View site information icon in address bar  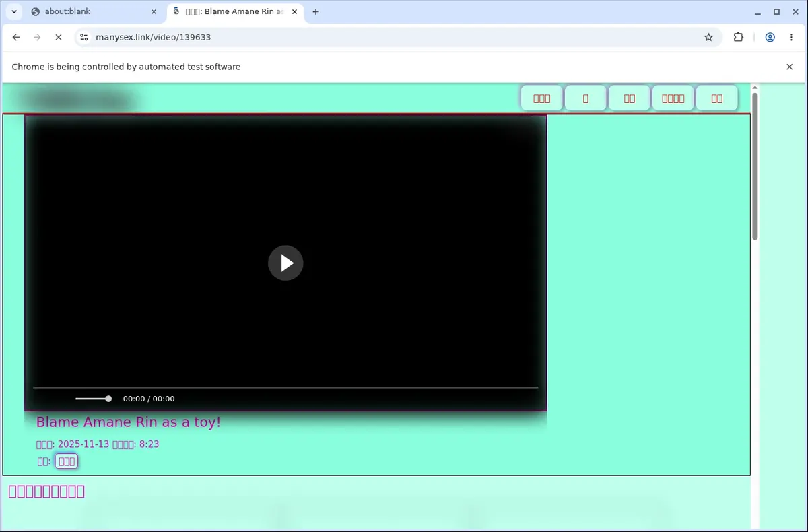[x=83, y=37]
